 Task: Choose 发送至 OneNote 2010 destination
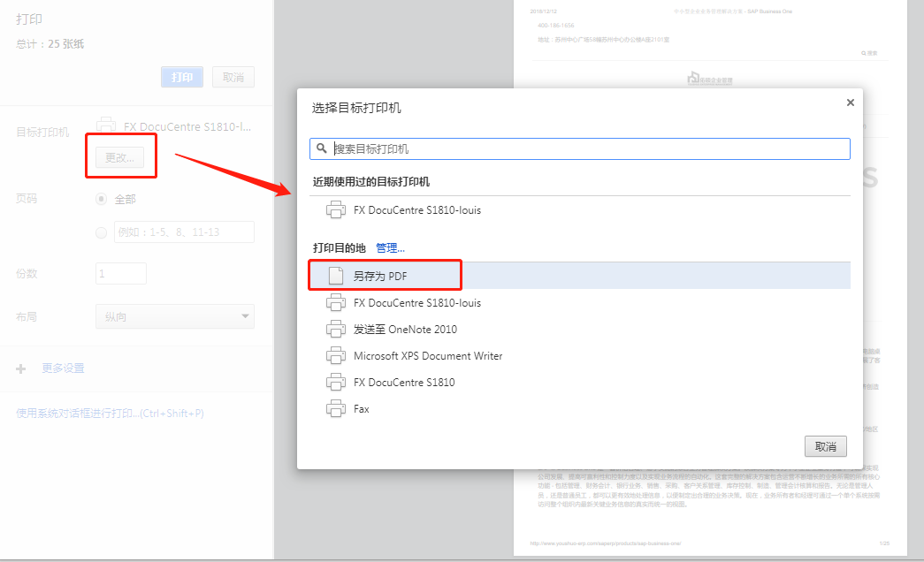(580, 329)
